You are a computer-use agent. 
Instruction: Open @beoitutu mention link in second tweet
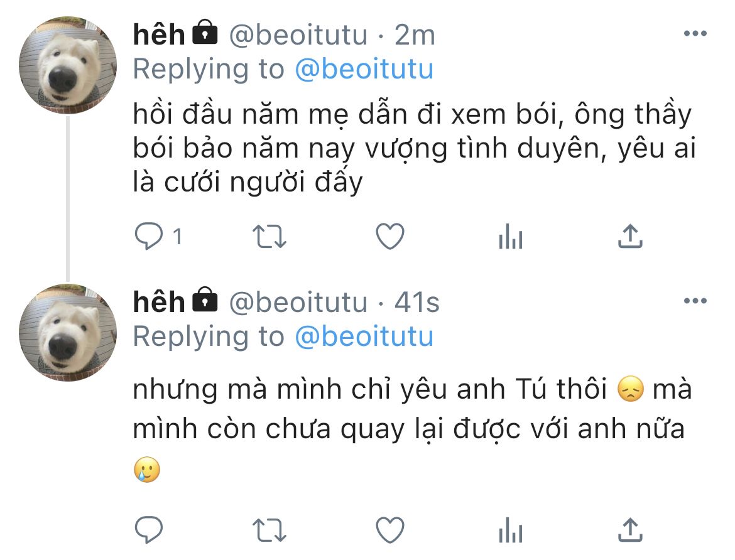[x=364, y=336]
